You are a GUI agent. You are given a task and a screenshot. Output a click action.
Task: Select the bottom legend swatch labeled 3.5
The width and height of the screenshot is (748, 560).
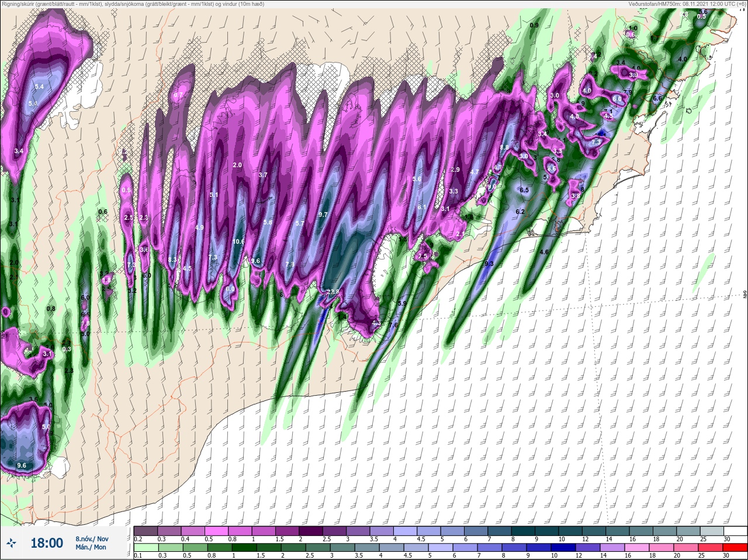[366, 548]
